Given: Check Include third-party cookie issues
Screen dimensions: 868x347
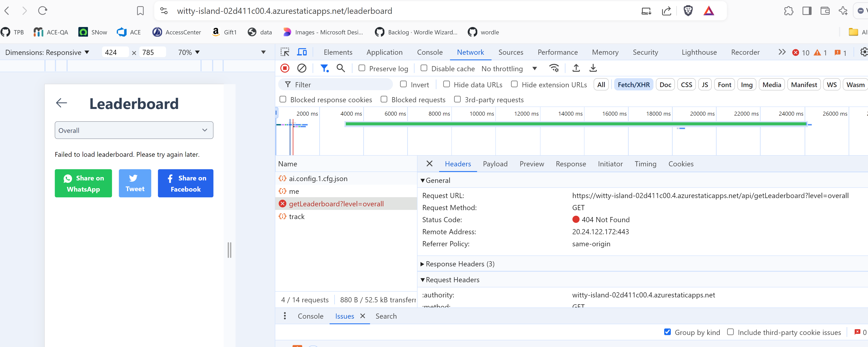Looking at the screenshot, I should tap(730, 332).
